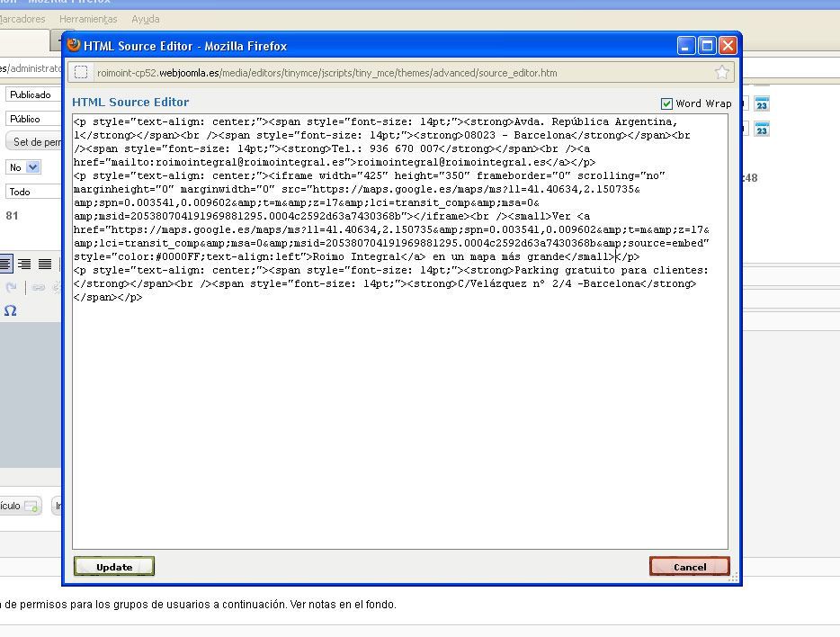This screenshot has height=637, width=840.
Task: Open the Ayuda menu in the background Firefox window
Action: (145, 19)
